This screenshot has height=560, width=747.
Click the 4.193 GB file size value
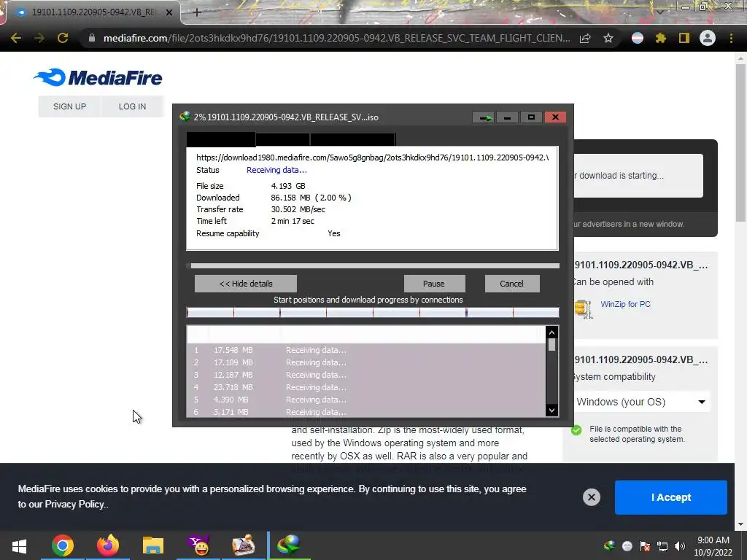coord(288,186)
